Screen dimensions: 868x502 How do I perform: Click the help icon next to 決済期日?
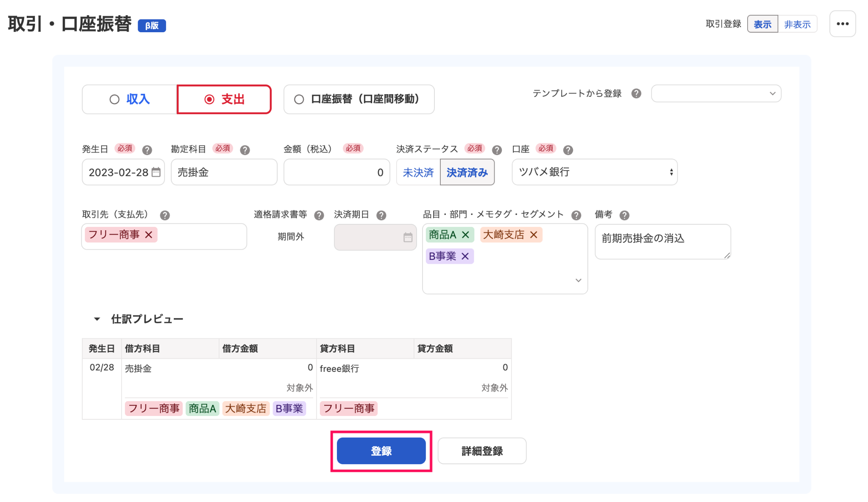pos(381,215)
